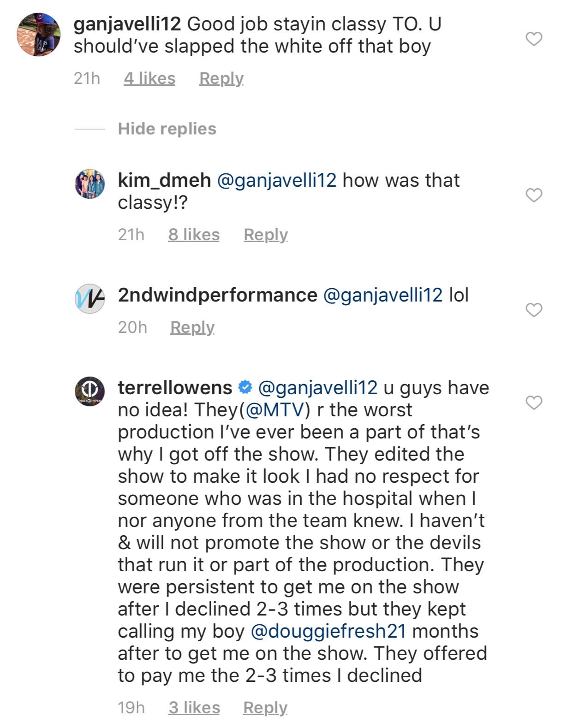Reply to ganjavelli12's top comment

[x=221, y=78]
